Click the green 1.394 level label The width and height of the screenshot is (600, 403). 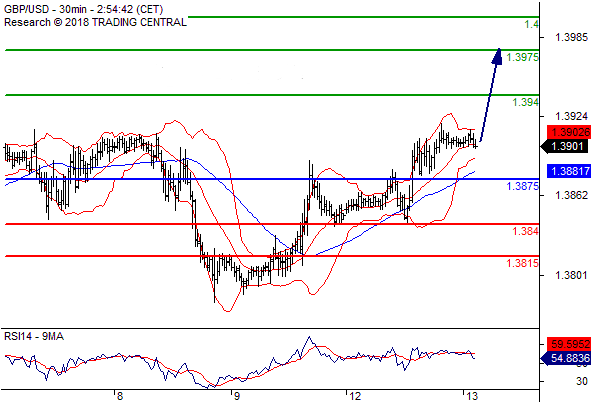click(525, 102)
